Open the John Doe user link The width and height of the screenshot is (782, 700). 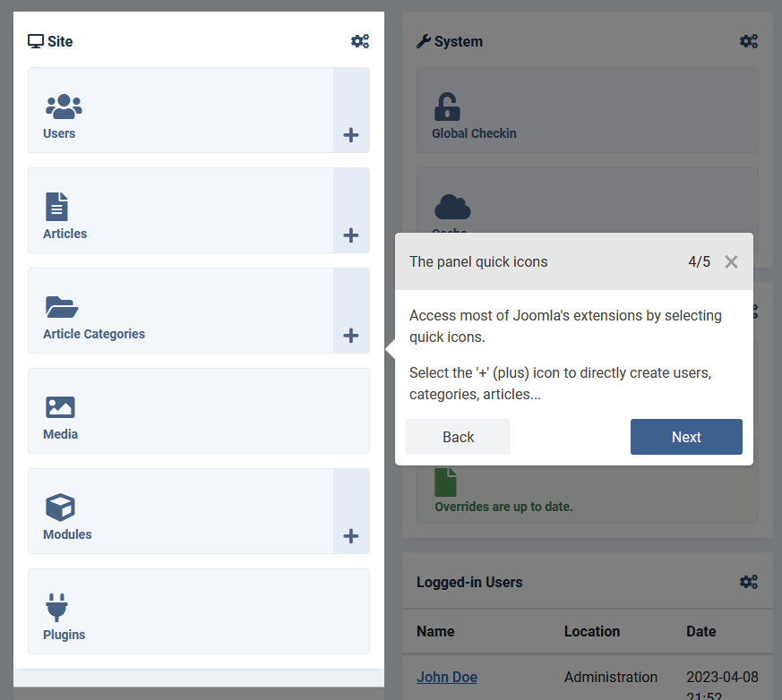pyautogui.click(x=446, y=677)
